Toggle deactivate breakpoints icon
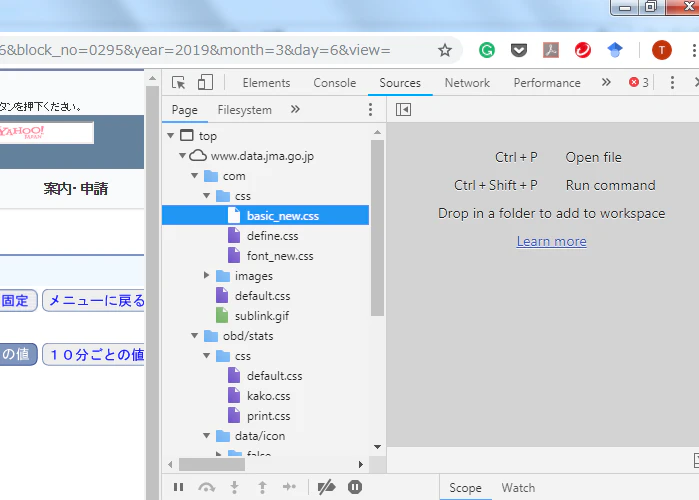 click(x=326, y=487)
